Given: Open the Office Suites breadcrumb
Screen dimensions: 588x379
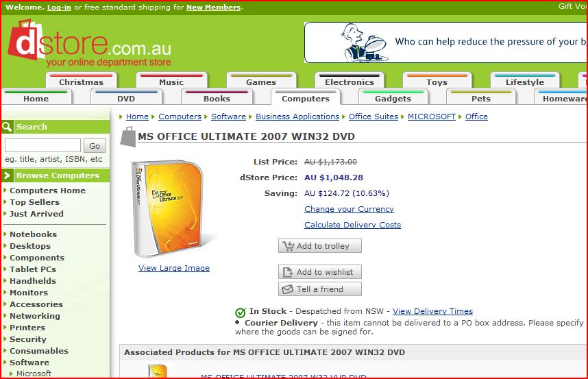Looking at the screenshot, I should (x=373, y=117).
